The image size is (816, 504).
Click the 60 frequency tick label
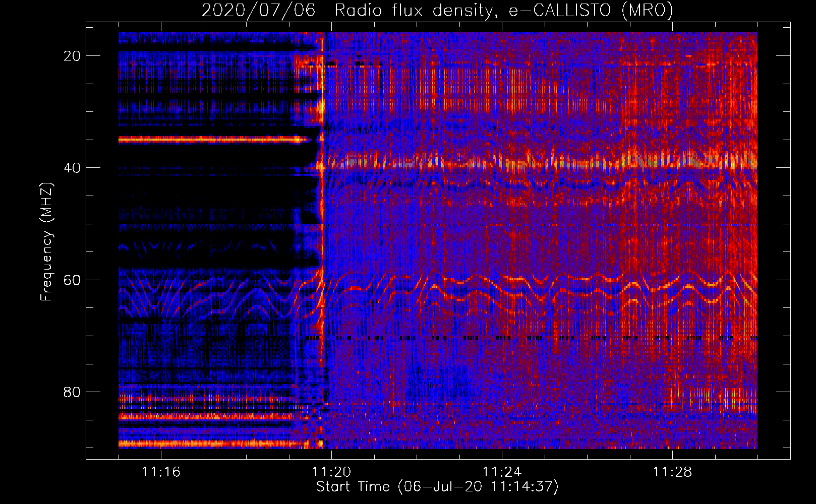[x=72, y=280]
